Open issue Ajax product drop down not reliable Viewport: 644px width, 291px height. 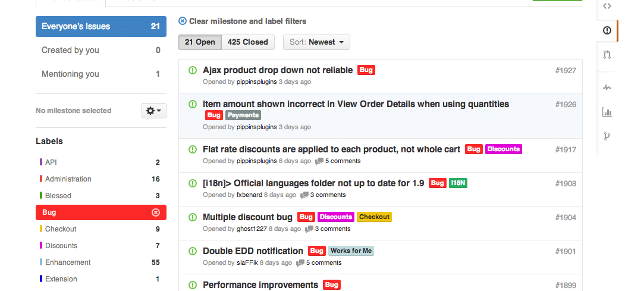(x=278, y=70)
